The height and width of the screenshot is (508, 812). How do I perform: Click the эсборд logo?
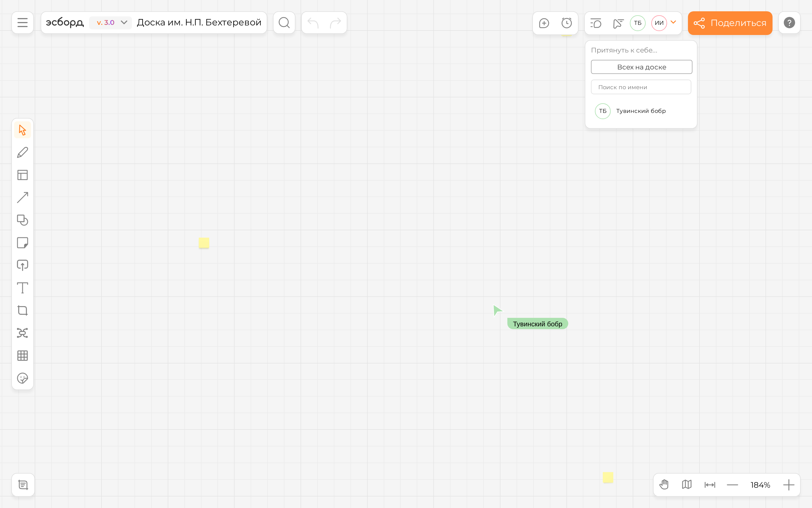tap(65, 23)
